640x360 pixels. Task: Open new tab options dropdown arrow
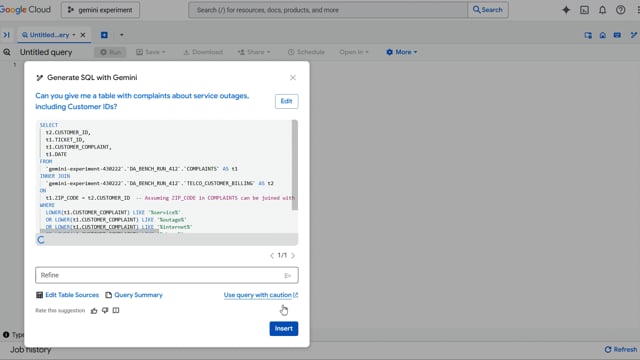121,35
